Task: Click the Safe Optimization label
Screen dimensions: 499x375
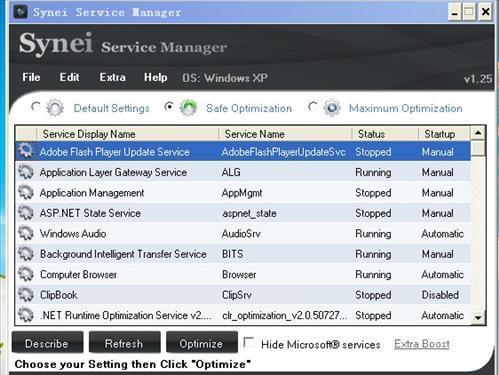Action: (249, 108)
